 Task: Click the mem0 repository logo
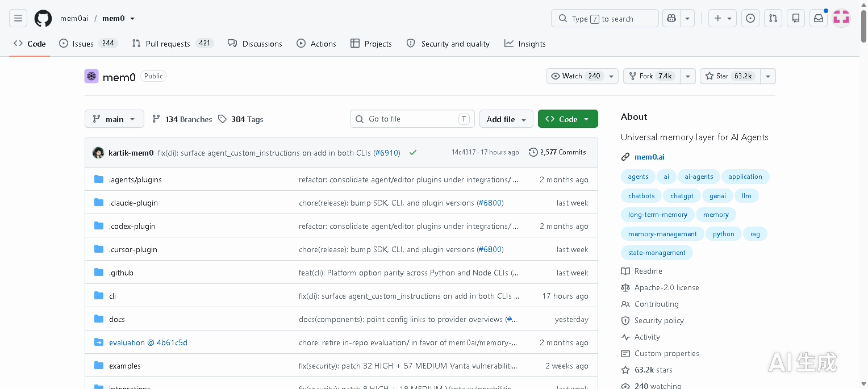91,76
